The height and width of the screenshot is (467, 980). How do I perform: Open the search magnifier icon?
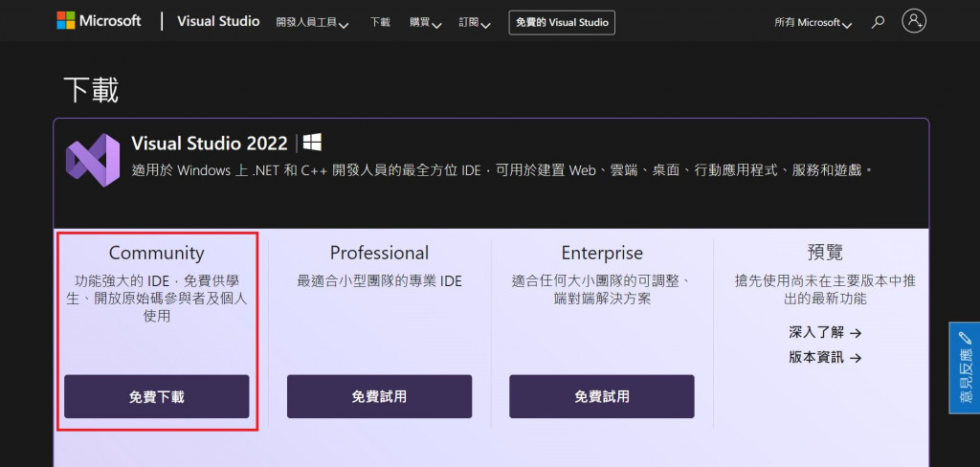pyautogui.click(x=879, y=23)
